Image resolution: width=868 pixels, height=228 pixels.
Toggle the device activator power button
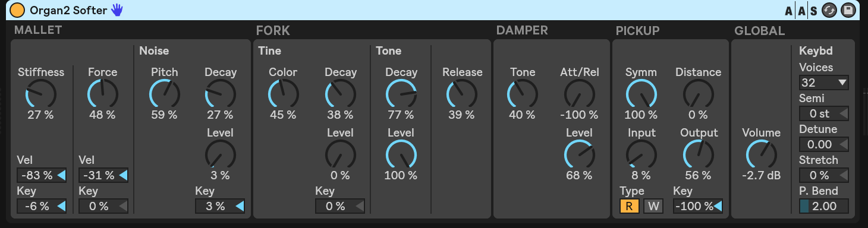[x=18, y=9]
